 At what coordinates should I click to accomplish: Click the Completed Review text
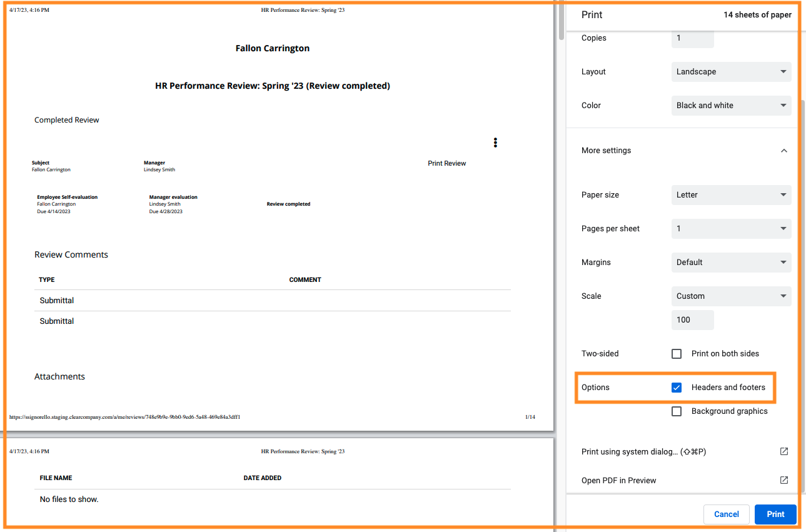67,120
